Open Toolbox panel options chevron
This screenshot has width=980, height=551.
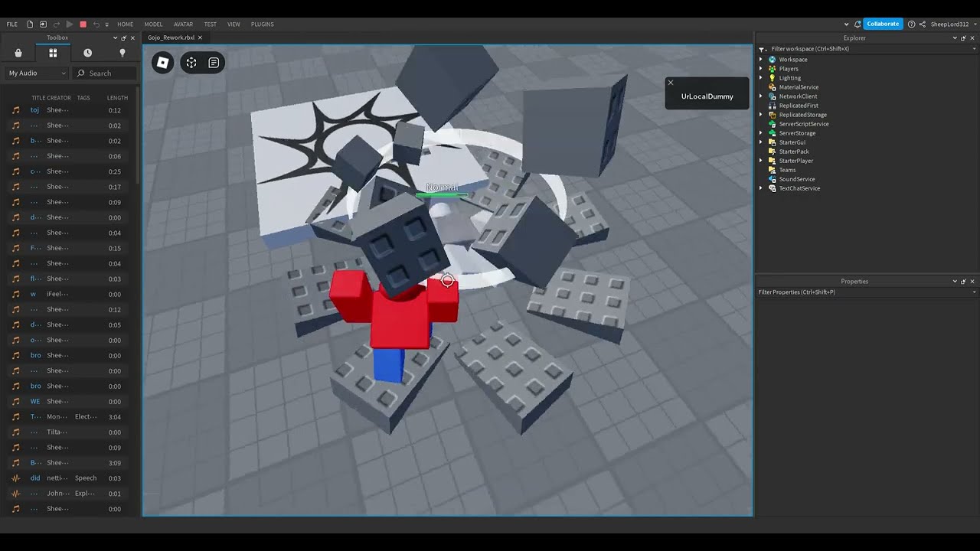point(116,37)
